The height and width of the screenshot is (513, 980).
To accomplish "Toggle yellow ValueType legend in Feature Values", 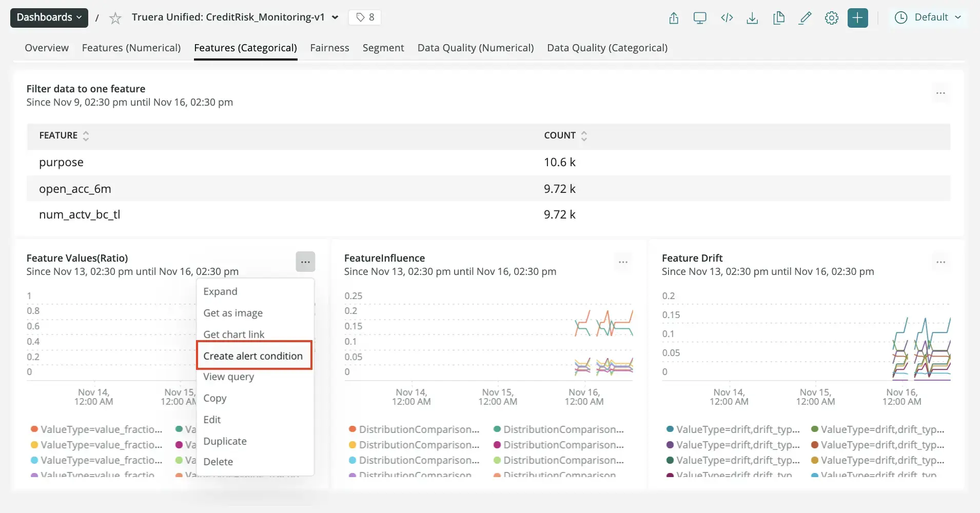I will pos(96,445).
